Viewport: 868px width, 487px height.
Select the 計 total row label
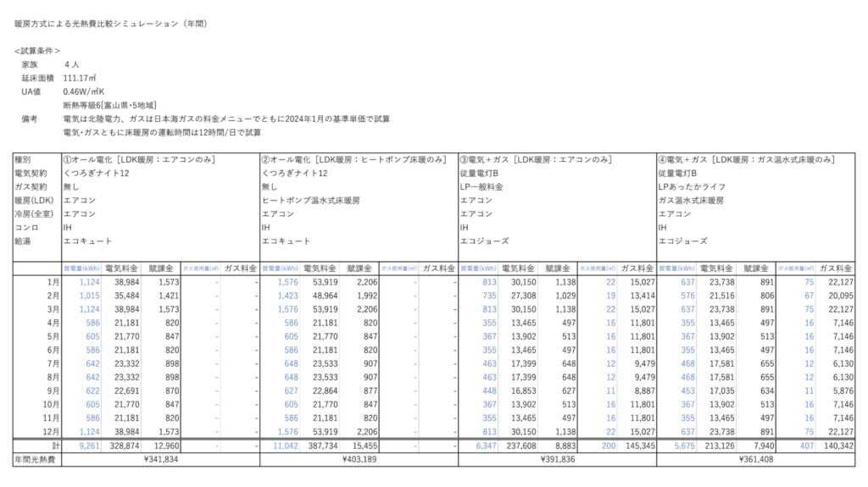56,446
